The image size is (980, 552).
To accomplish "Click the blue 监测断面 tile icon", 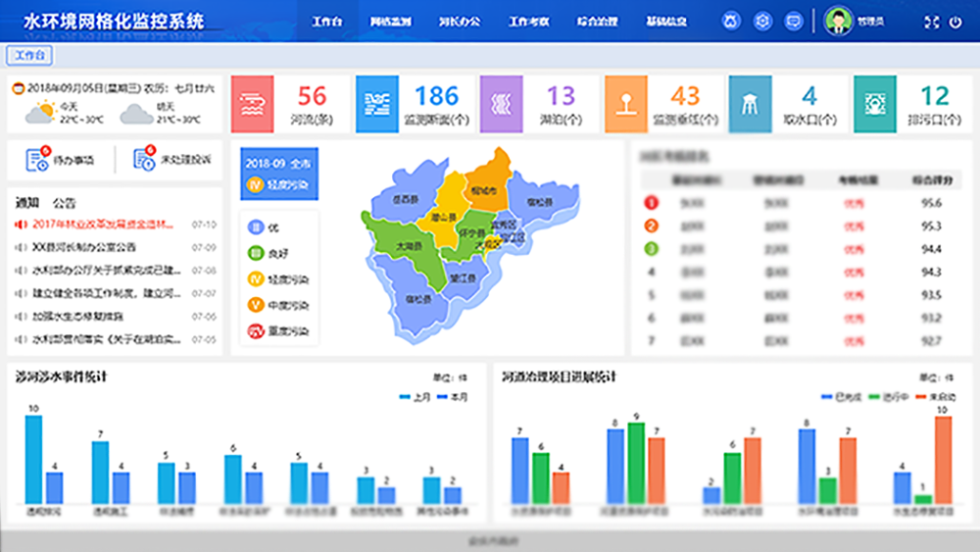I will 376,104.
